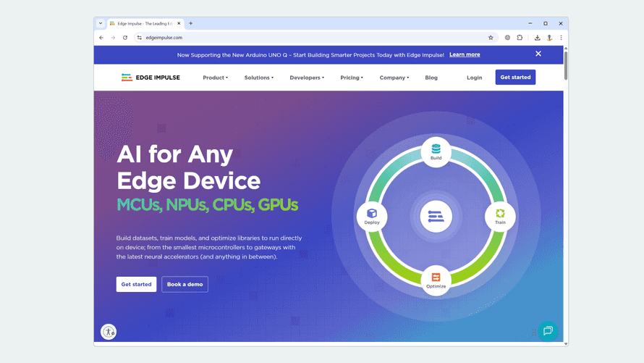The width and height of the screenshot is (644, 363).
Task: Click the Book a demo button
Action: pyautogui.click(x=185, y=284)
